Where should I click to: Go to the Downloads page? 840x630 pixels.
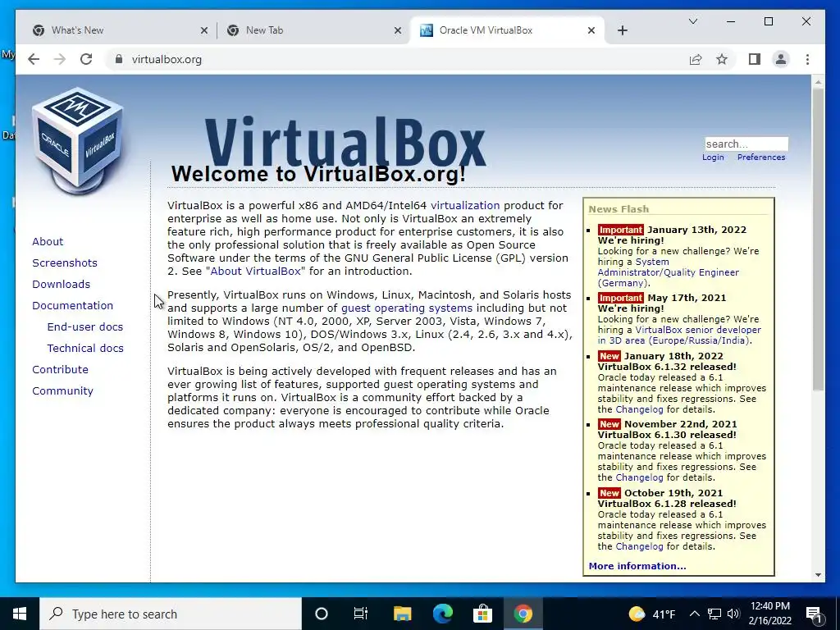tap(61, 285)
